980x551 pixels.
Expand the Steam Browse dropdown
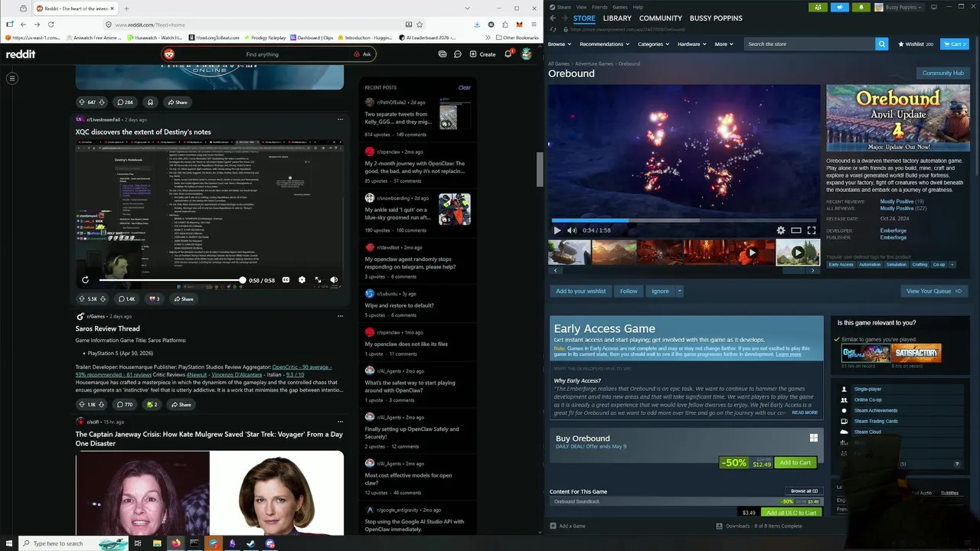pos(559,44)
